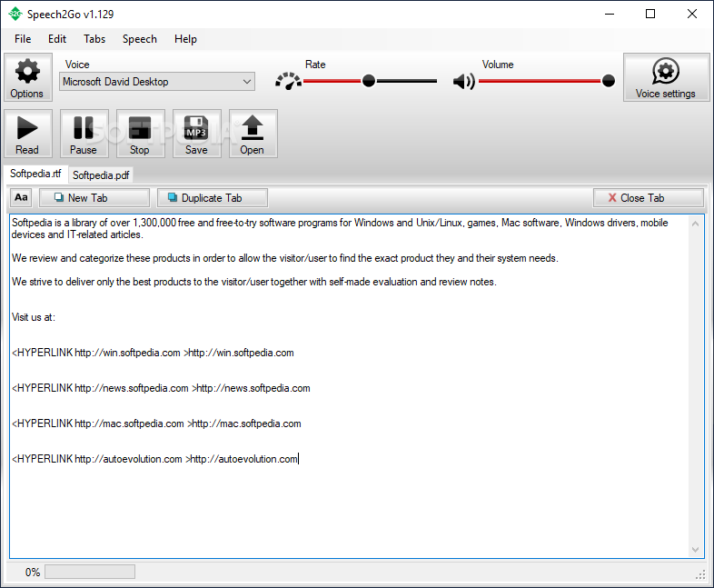Open the Tabs menu

(x=94, y=39)
